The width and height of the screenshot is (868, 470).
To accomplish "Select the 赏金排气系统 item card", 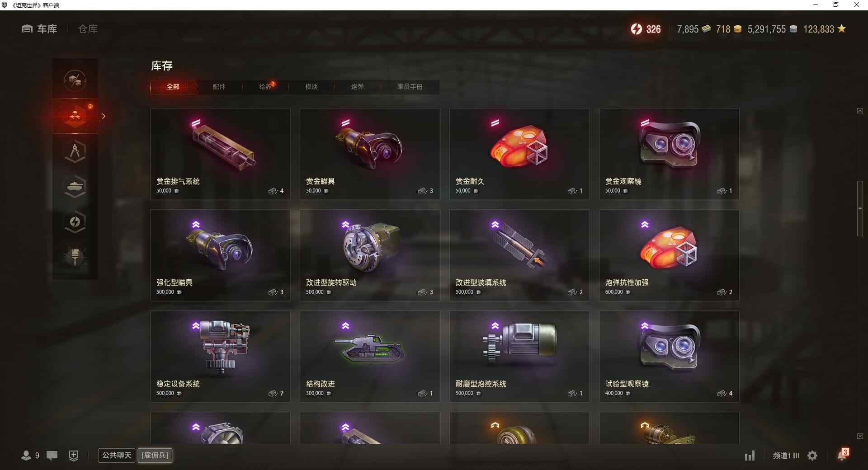I will (x=220, y=154).
